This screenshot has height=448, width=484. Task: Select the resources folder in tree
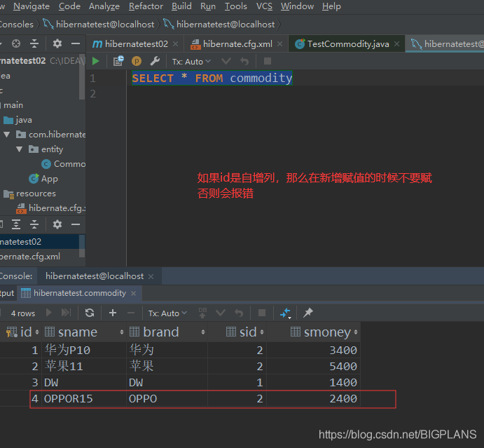(29, 194)
